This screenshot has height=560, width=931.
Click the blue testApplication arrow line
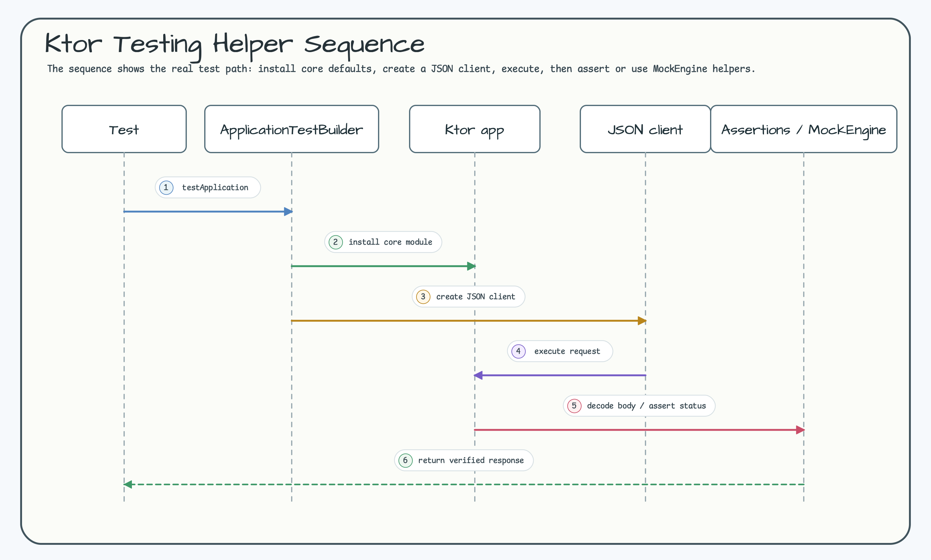[x=208, y=212]
